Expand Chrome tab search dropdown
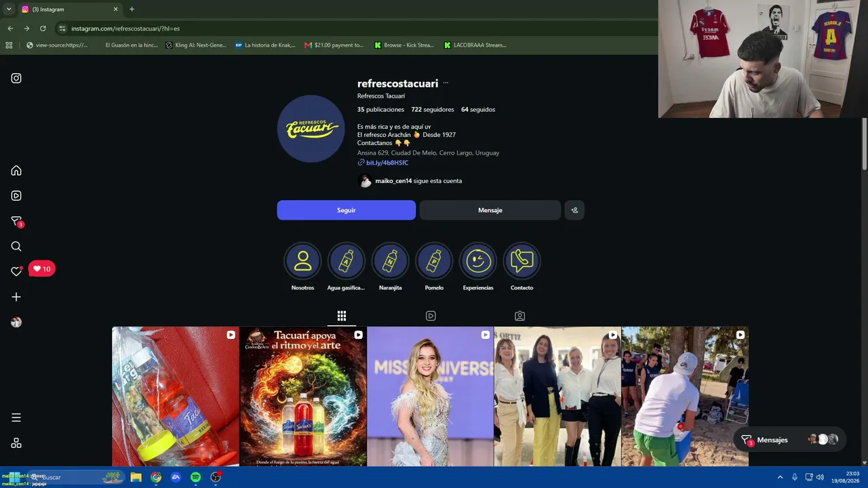 (9, 9)
